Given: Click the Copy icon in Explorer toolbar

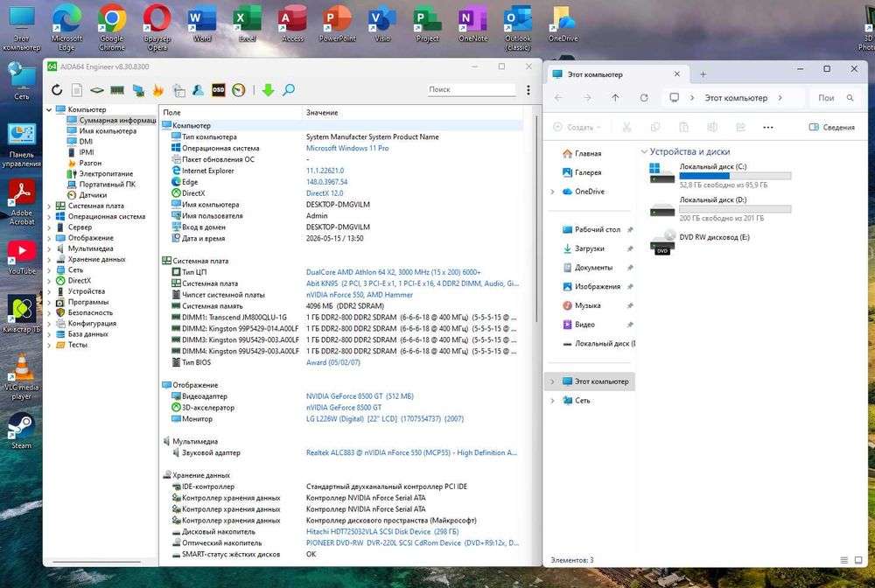Looking at the screenshot, I should 655,127.
